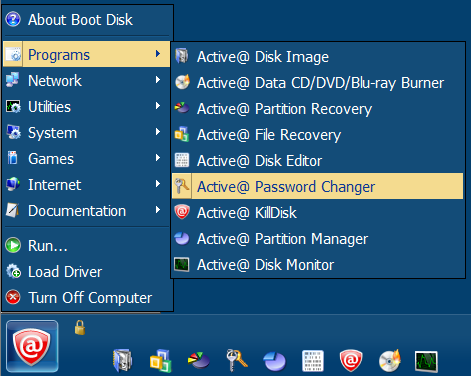Click the padlock icon on taskbar
The image size is (471, 376).
(80, 327)
